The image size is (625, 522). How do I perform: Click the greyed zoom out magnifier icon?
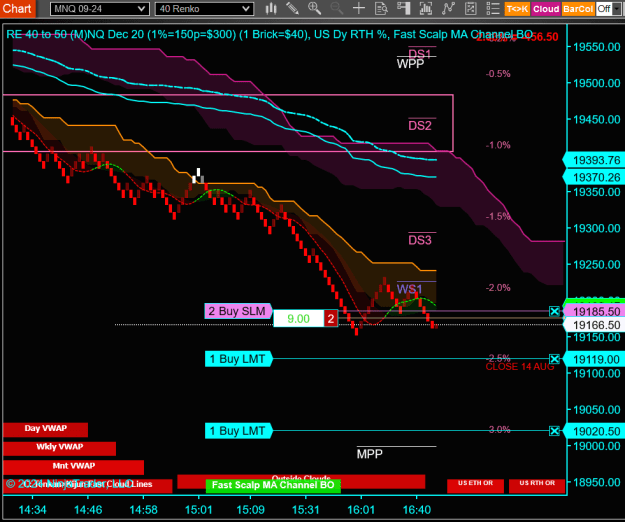tap(337, 8)
